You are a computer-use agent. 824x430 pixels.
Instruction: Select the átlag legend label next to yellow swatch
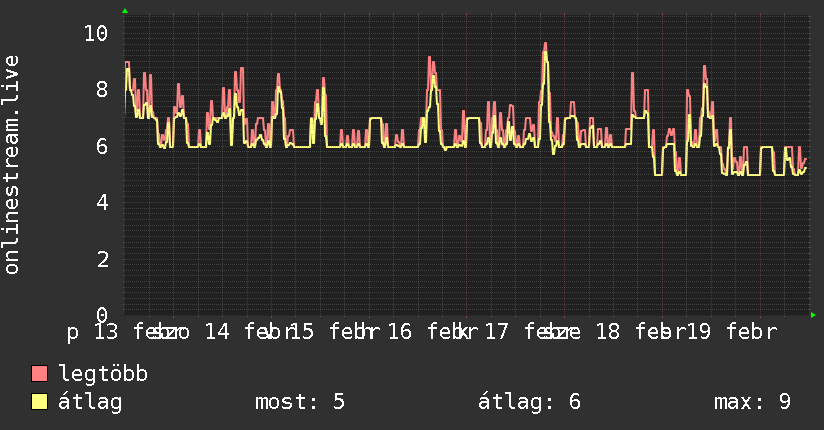click(x=90, y=402)
